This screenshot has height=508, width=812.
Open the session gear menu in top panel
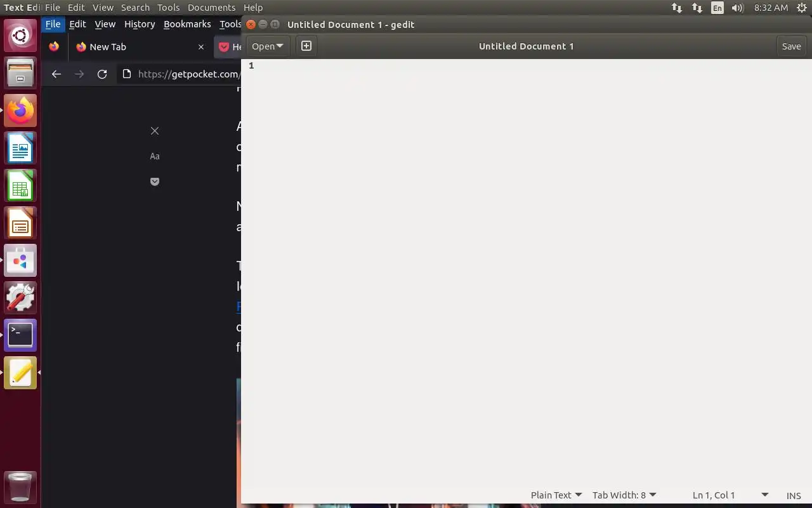tap(801, 8)
